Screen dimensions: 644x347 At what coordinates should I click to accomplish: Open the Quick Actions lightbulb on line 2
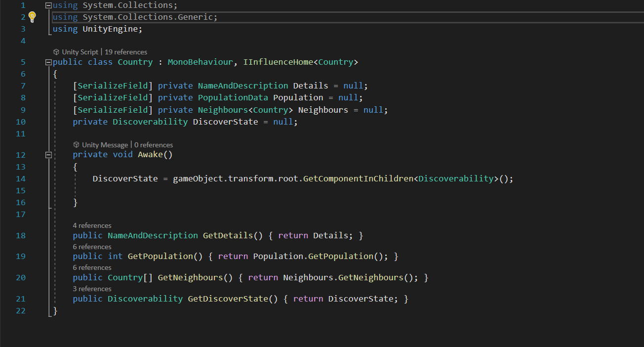(33, 16)
